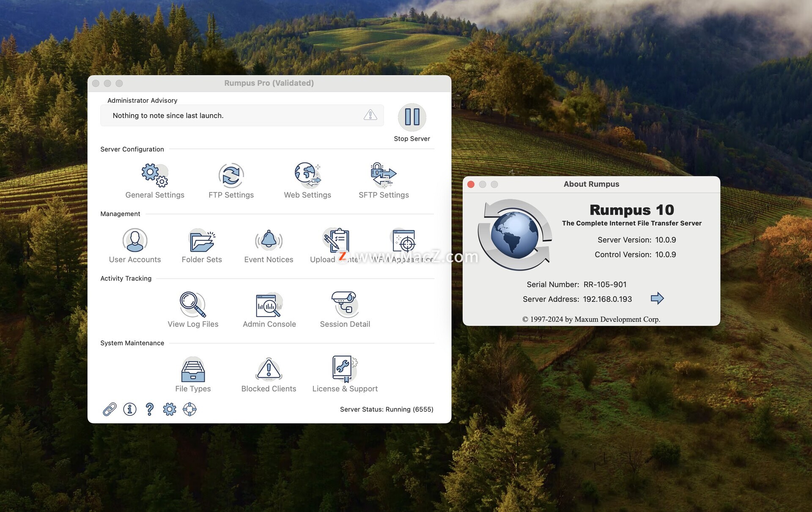Open SFTP Settings icon
Viewport: 812px width, 512px height.
click(x=384, y=175)
